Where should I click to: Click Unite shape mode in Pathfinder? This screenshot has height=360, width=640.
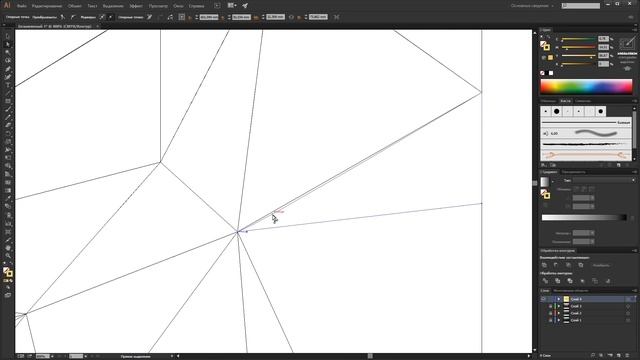point(544,265)
